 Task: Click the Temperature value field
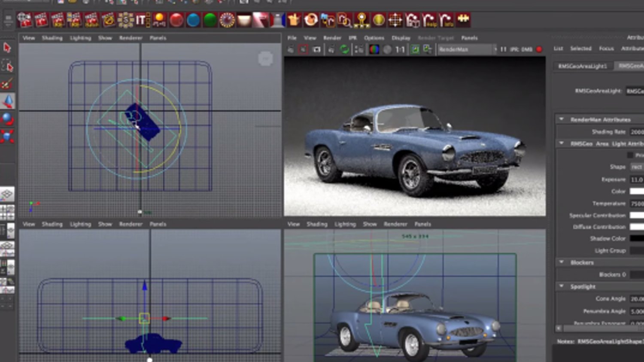point(637,204)
